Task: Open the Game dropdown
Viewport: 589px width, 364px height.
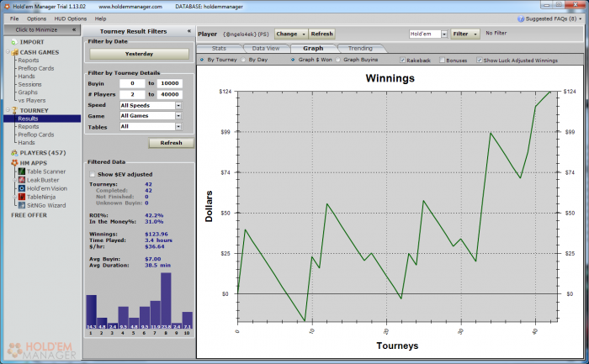Action: click(x=178, y=116)
